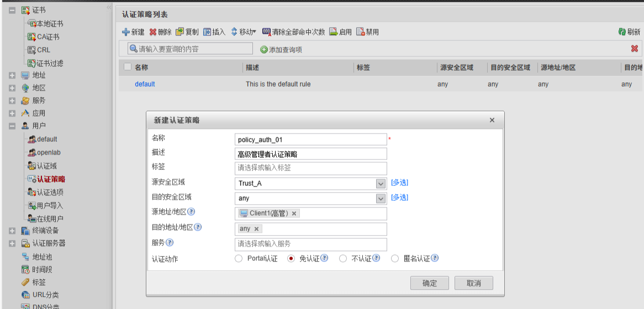The width and height of the screenshot is (644, 309).
Task: Select the 匿名认证 radio button
Action: [x=395, y=259]
